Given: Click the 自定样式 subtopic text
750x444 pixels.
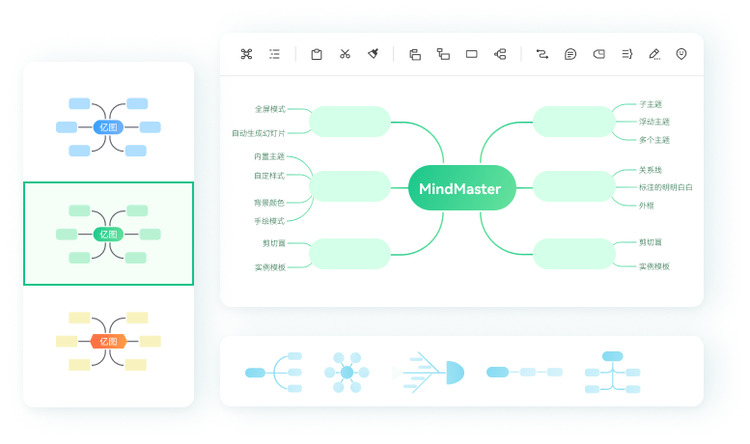Looking at the screenshot, I should 269,176.
